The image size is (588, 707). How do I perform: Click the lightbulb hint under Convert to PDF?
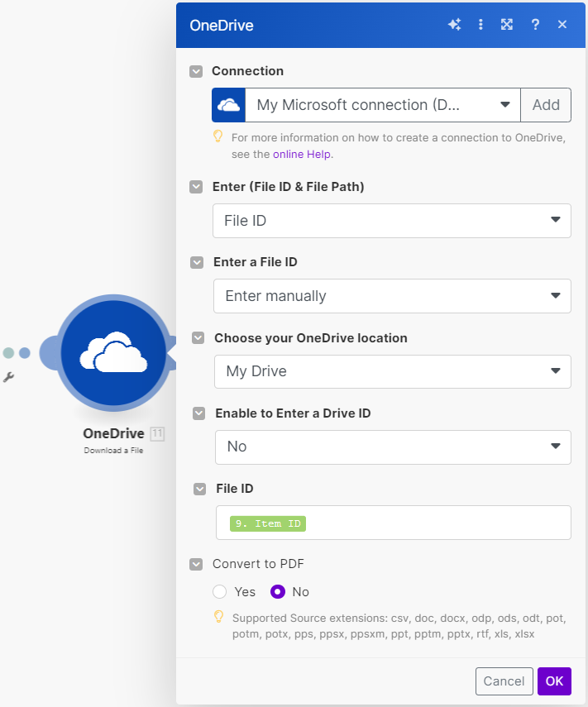point(218,616)
